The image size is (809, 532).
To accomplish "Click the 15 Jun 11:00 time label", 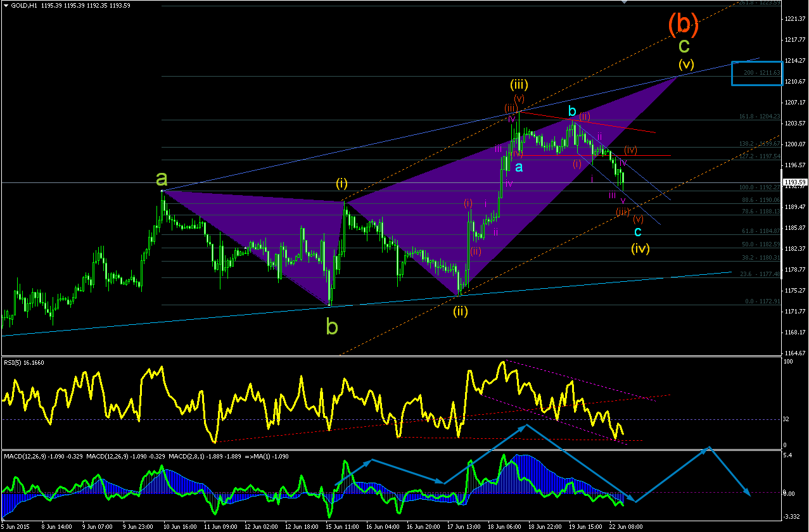I will point(342,527).
